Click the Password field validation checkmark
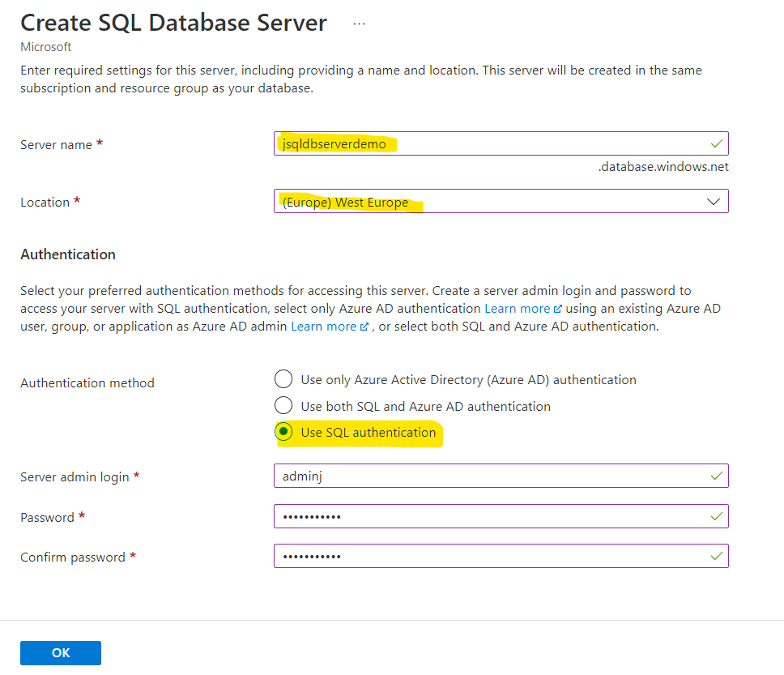Screen dimensions: 784x675 point(715,516)
